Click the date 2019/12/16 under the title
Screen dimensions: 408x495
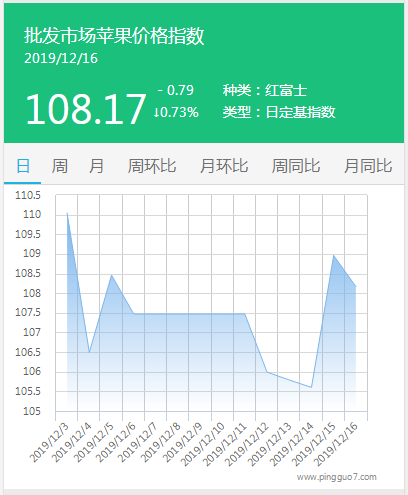[x=61, y=59]
